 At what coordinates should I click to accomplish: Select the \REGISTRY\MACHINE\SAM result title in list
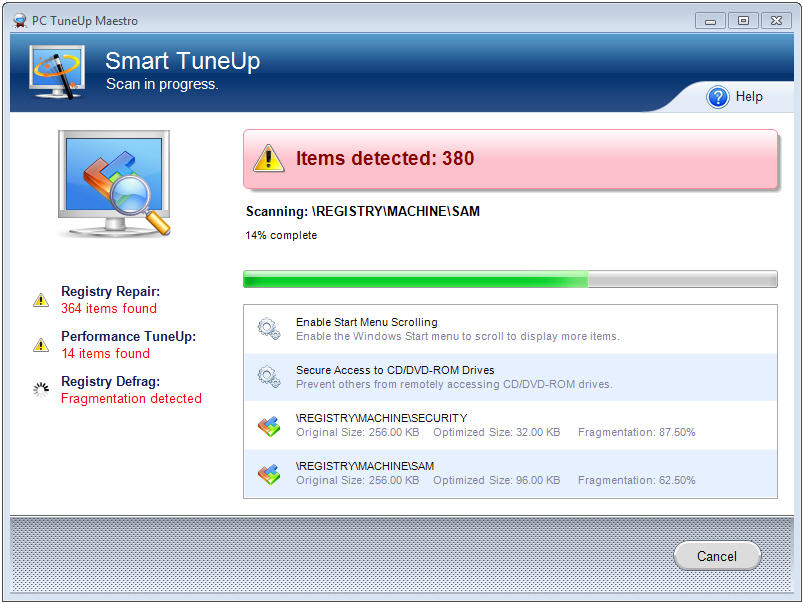pyautogui.click(x=365, y=466)
